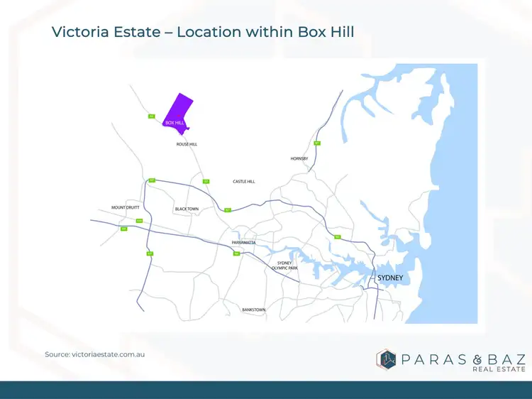Click the purple Box Hill estate area
Image resolution: width=532 pixels, height=399 pixels.
pos(178,112)
